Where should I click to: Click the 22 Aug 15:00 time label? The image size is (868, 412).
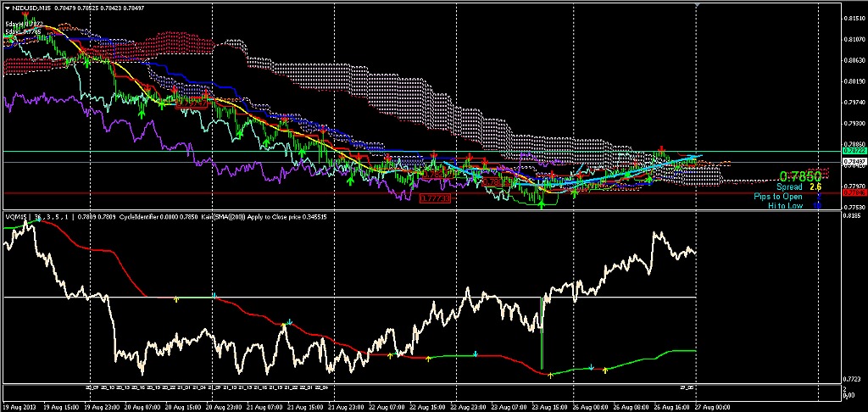pyautogui.click(x=427, y=406)
